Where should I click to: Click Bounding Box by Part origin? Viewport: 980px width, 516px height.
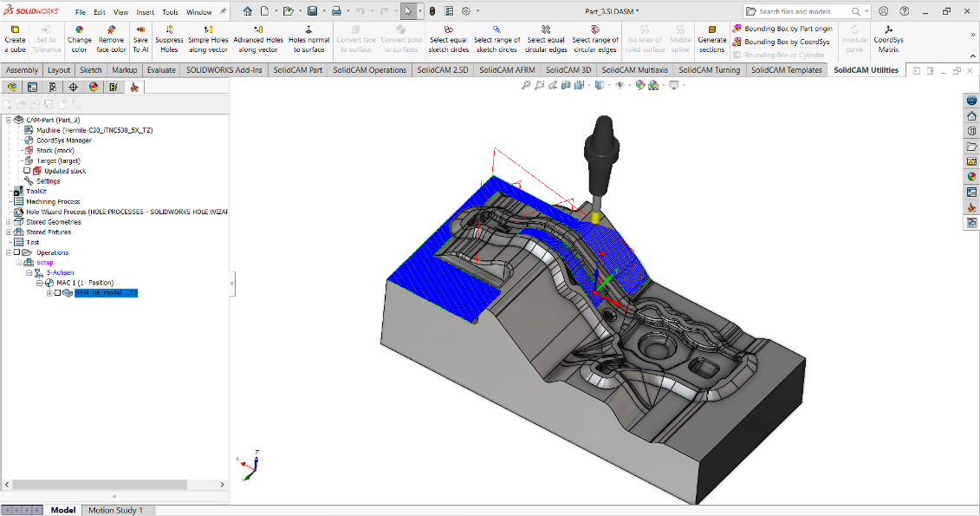tap(782, 29)
